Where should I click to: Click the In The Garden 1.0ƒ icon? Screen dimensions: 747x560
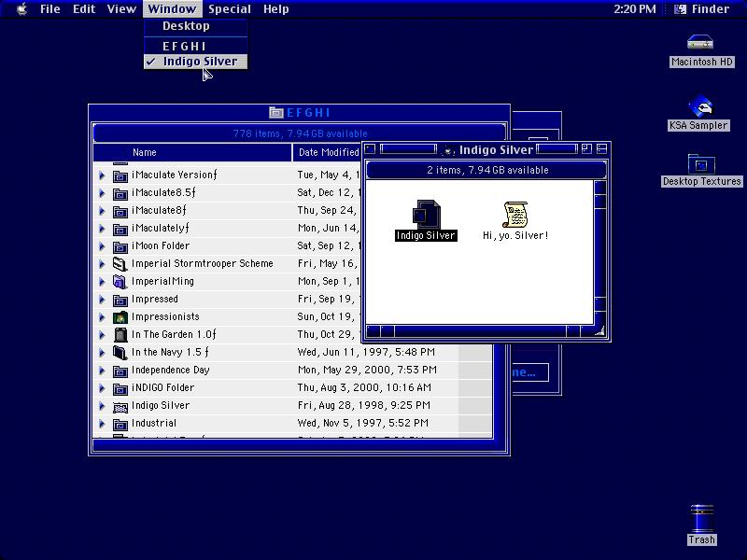[x=120, y=335]
